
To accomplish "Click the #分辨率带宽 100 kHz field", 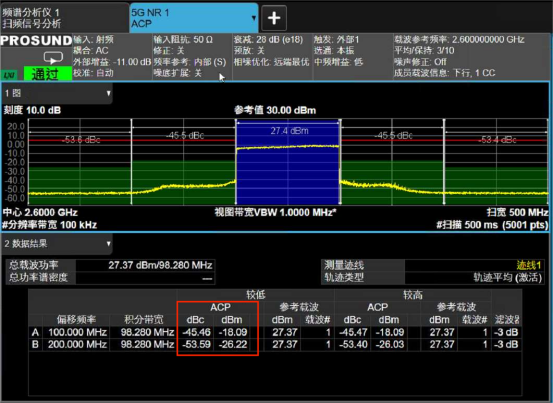I will coord(50,225).
